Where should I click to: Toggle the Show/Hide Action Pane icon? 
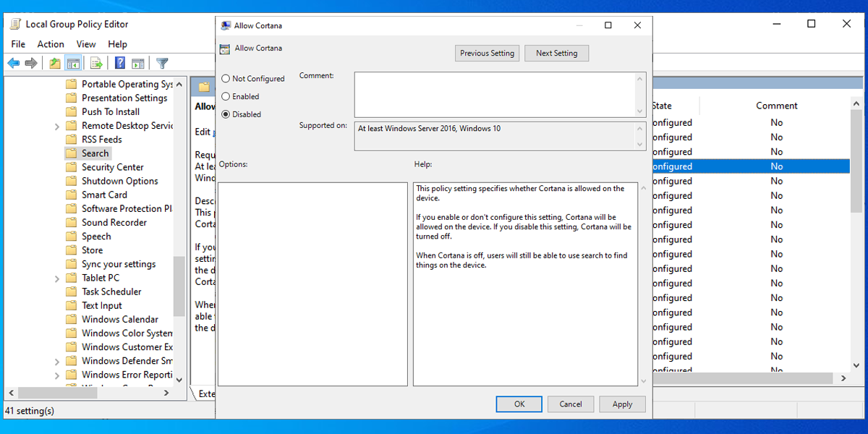[x=138, y=64]
